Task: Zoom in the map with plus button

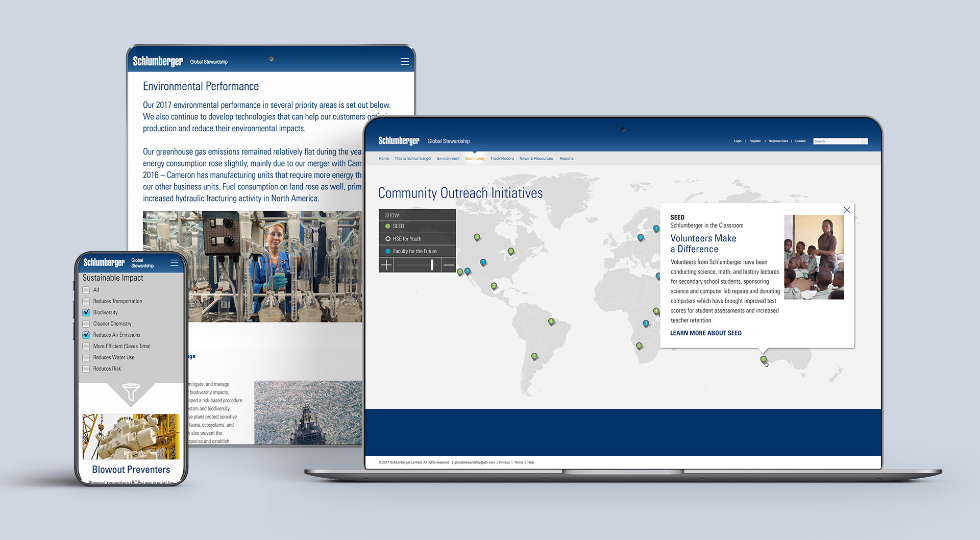Action: [x=386, y=264]
